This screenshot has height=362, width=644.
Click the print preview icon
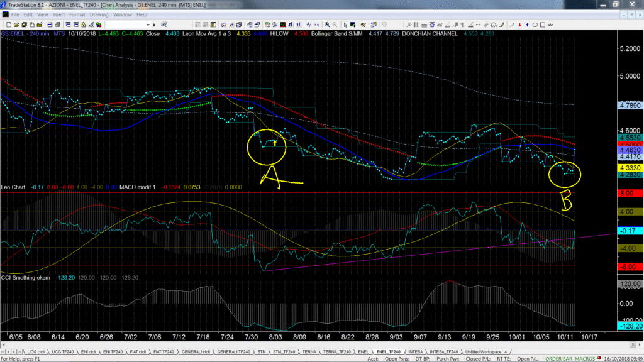(57, 25)
